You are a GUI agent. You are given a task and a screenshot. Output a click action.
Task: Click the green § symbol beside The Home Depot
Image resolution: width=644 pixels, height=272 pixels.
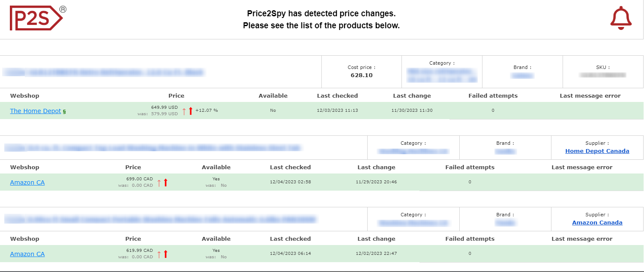[x=64, y=111]
